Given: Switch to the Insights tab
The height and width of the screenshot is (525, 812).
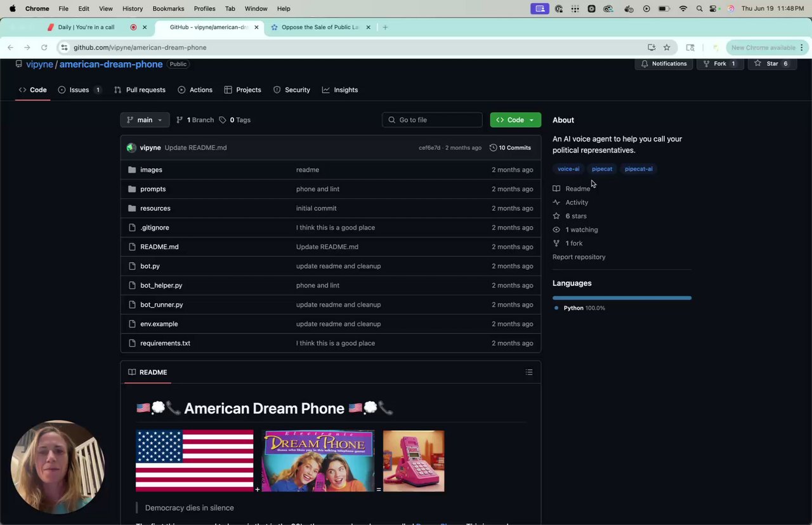Looking at the screenshot, I should (340, 90).
